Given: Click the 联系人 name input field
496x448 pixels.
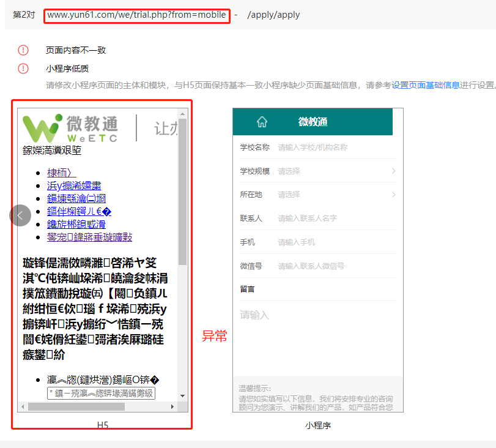Looking at the screenshot, I should coord(336,218).
